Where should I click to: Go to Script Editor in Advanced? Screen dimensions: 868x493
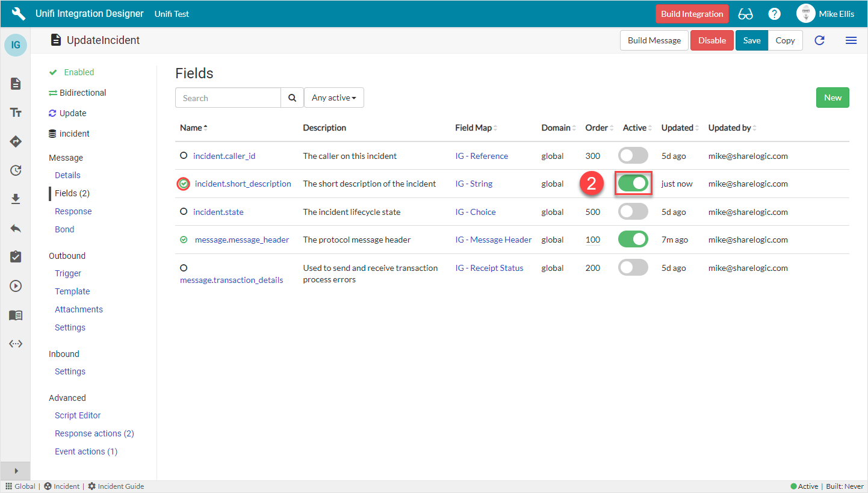point(78,415)
